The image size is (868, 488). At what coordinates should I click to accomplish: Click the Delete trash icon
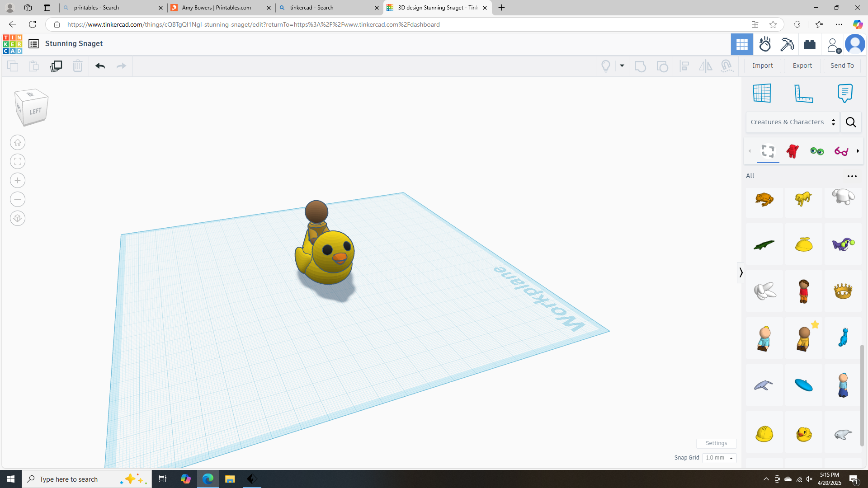click(x=78, y=66)
